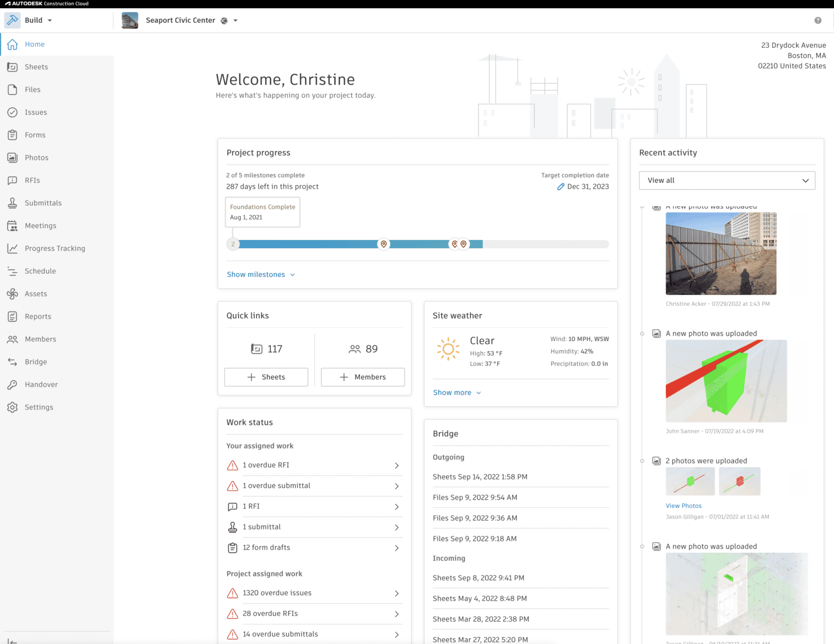Screen dimensions: 834x644
Task: Open View Photos link for uploaded photos
Action: click(684, 506)
